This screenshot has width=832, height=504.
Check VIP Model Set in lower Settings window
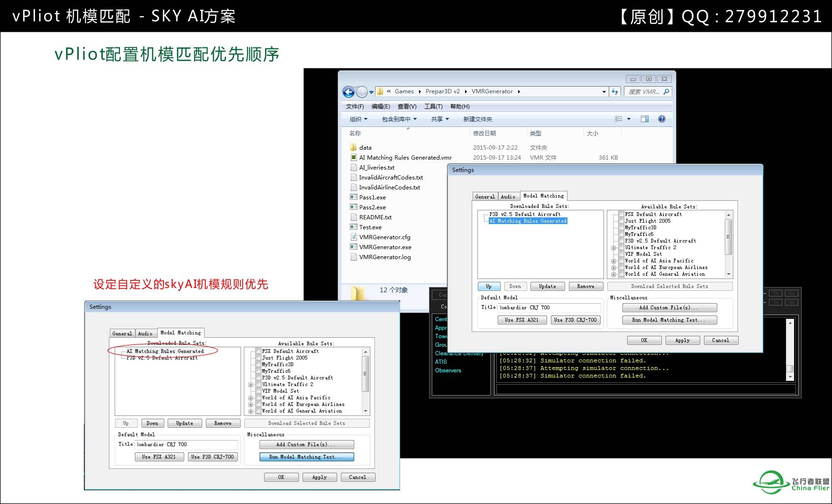pyautogui.click(x=258, y=391)
